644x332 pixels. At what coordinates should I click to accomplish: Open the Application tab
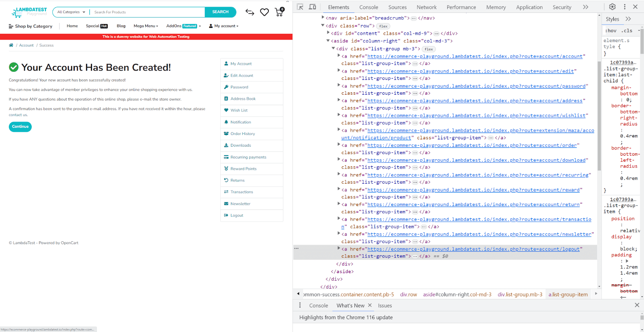(x=529, y=7)
